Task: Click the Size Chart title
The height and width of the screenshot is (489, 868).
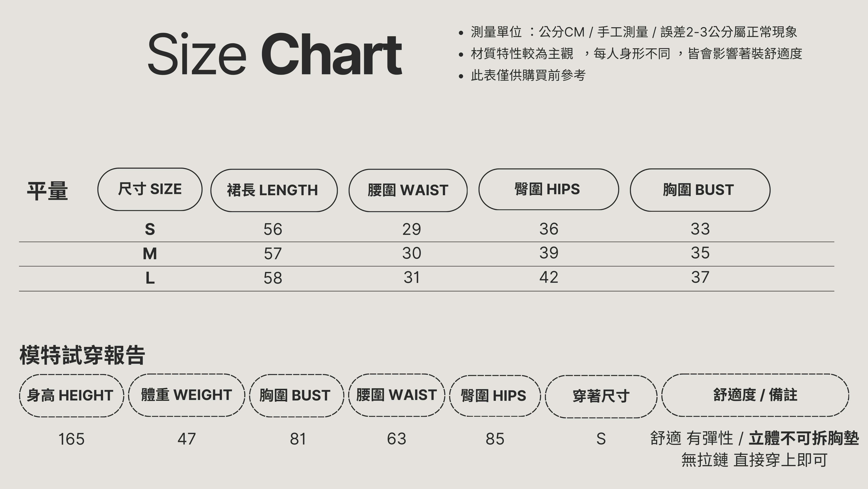Action: pos(275,55)
